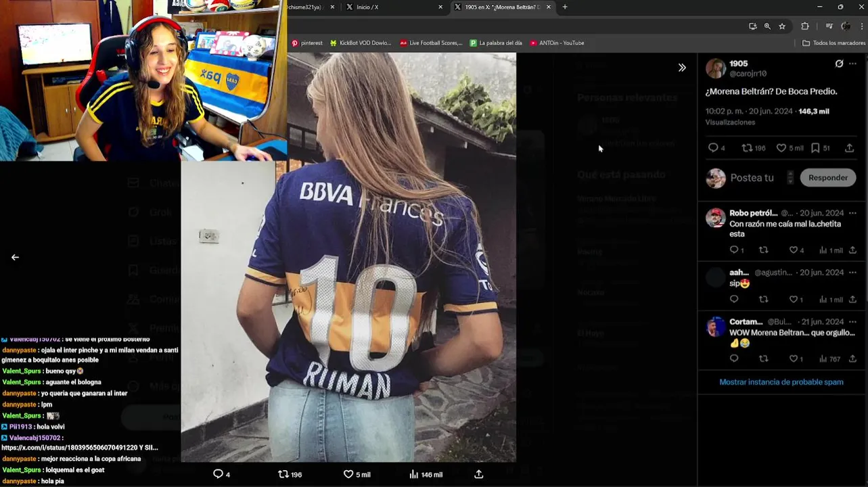View analytics of the 'sip' comment

pyautogui.click(x=831, y=300)
